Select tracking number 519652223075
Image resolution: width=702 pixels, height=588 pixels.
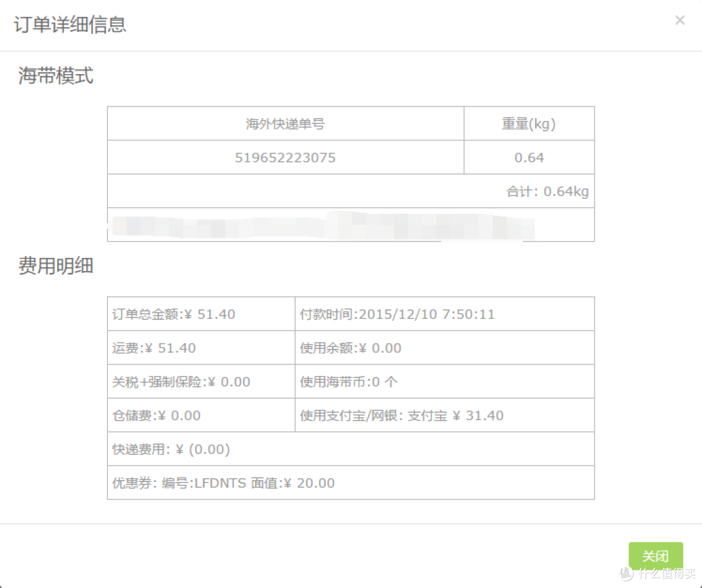tap(285, 157)
